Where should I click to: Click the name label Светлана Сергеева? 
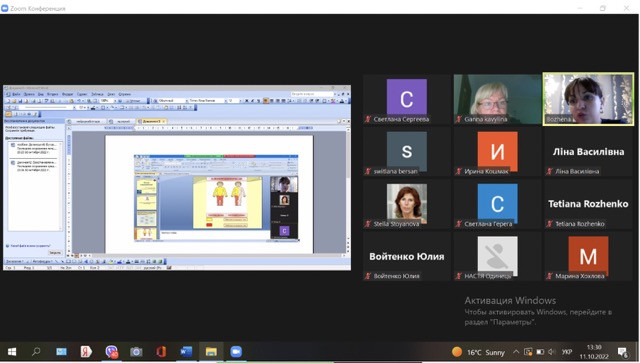(x=401, y=119)
